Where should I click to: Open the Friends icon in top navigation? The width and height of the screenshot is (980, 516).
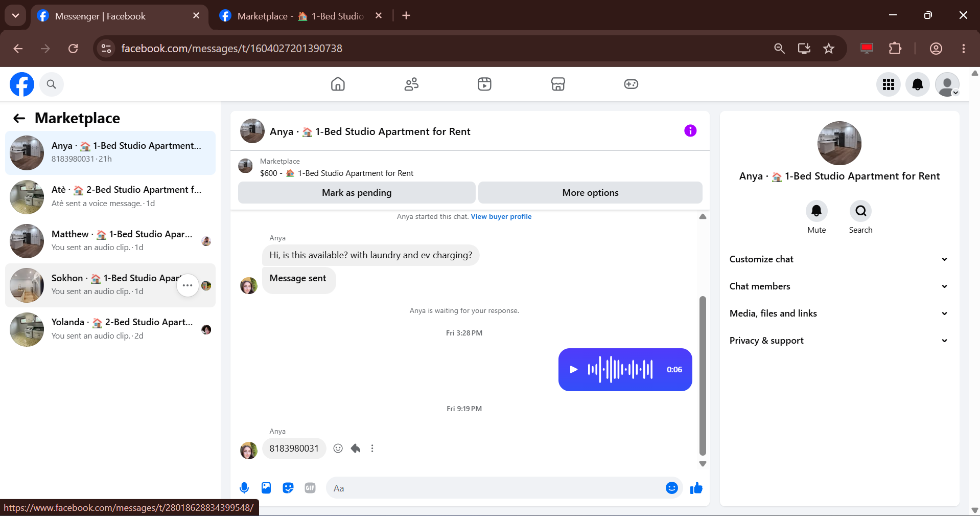pos(411,84)
